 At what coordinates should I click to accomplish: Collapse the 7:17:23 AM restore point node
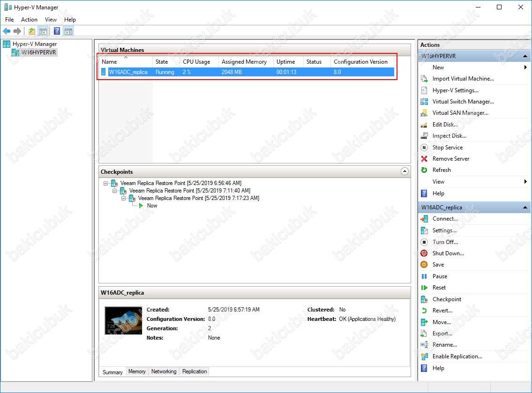(123, 198)
